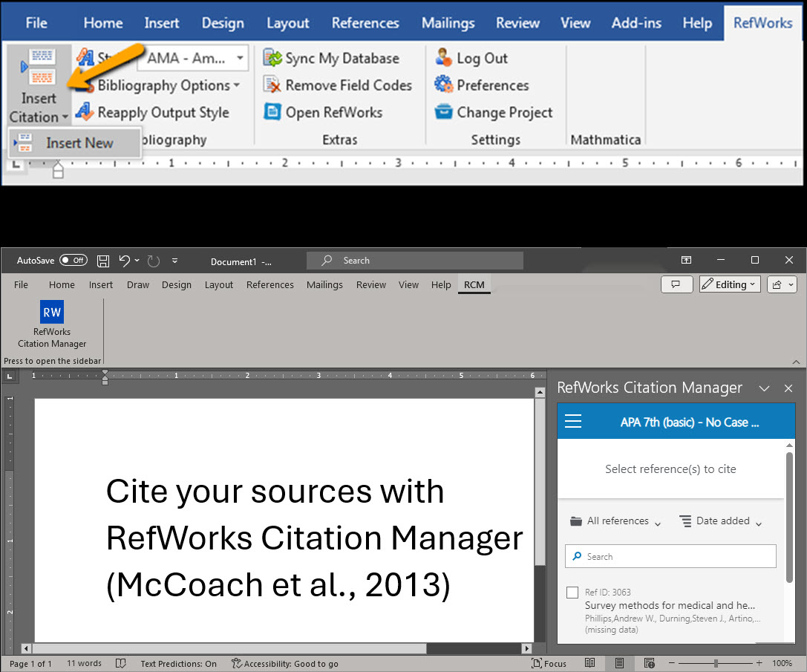Click Text Predictions: On status
This screenshot has width=807, height=672.
179,664
